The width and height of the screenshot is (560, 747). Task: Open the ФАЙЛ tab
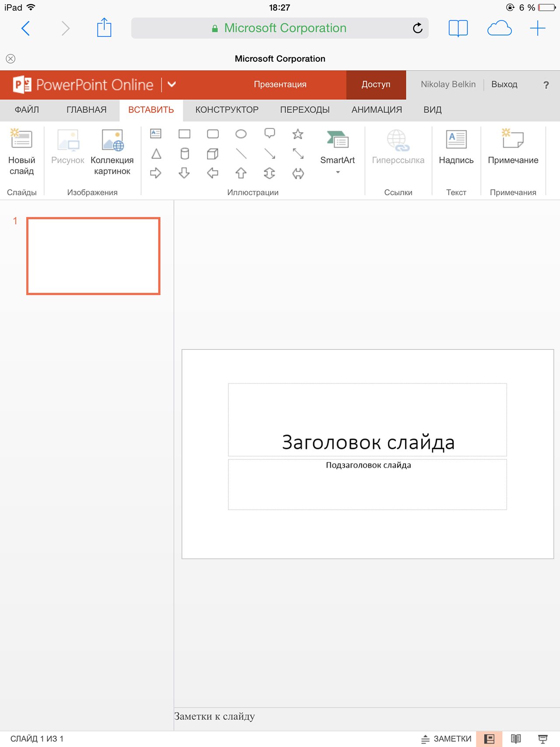(27, 110)
